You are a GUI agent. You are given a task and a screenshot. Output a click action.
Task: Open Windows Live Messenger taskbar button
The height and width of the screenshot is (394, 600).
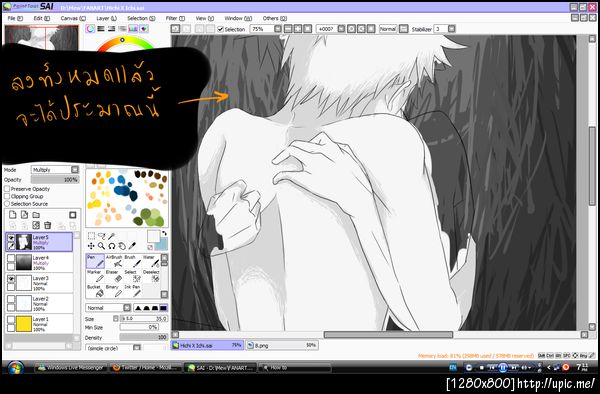tap(70, 368)
